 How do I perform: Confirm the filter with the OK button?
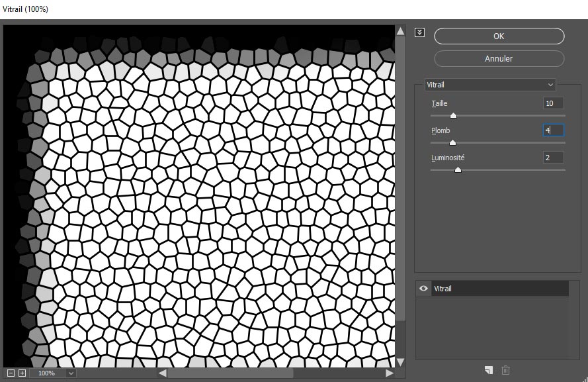point(499,36)
